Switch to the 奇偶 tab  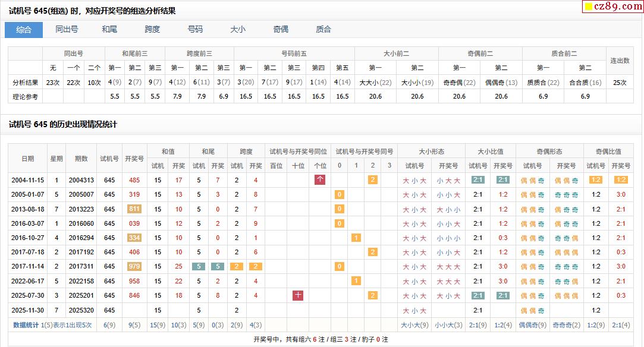coord(281,30)
